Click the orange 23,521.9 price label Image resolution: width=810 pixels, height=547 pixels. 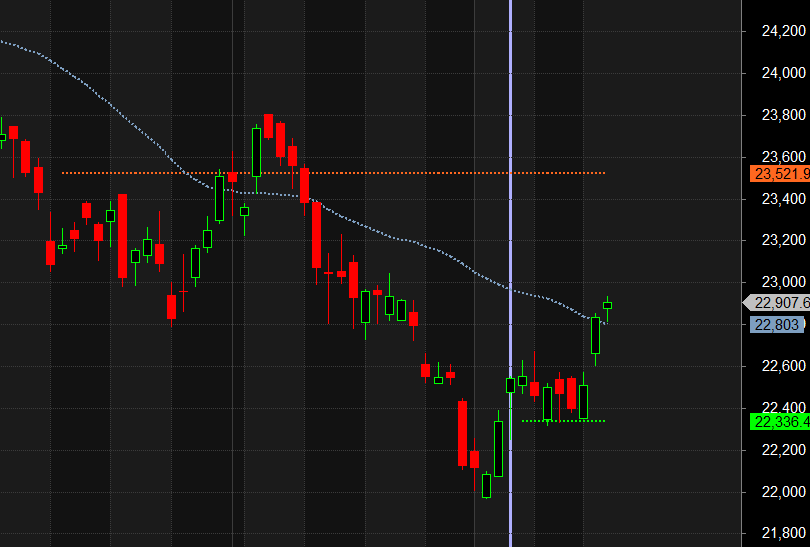point(780,174)
